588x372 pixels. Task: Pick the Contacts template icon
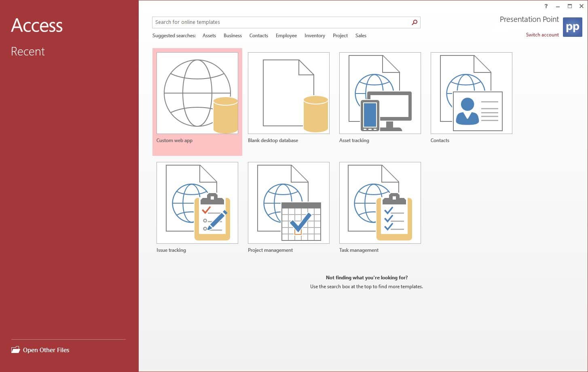point(472,93)
